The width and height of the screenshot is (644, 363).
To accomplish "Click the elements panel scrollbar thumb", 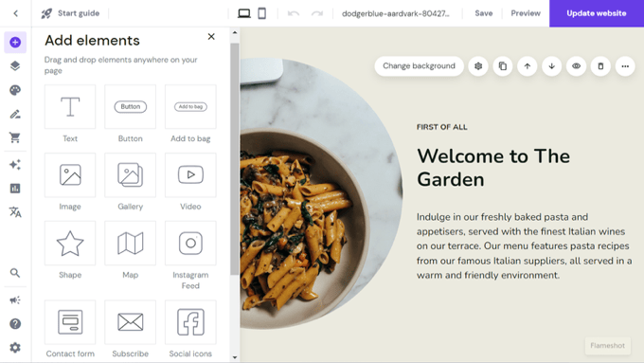I will tap(235, 158).
